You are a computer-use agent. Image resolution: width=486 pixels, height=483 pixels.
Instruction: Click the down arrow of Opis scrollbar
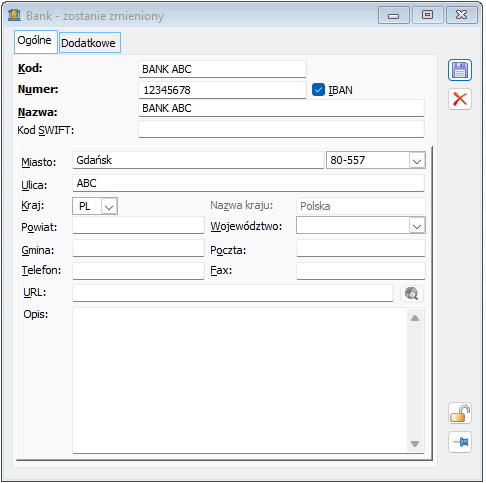pos(415,444)
